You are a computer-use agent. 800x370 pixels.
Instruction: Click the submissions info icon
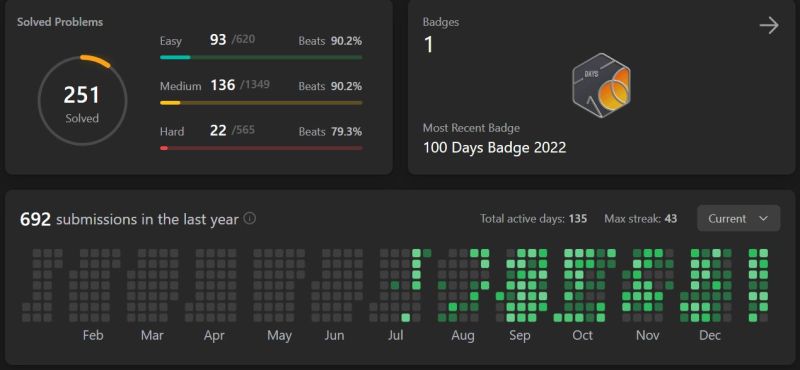click(x=249, y=218)
